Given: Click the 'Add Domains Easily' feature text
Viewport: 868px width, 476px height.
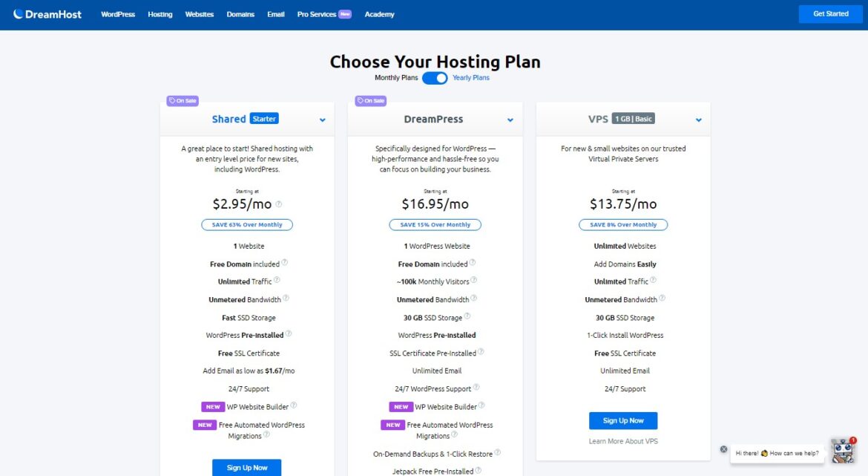Looking at the screenshot, I should pyautogui.click(x=625, y=264).
